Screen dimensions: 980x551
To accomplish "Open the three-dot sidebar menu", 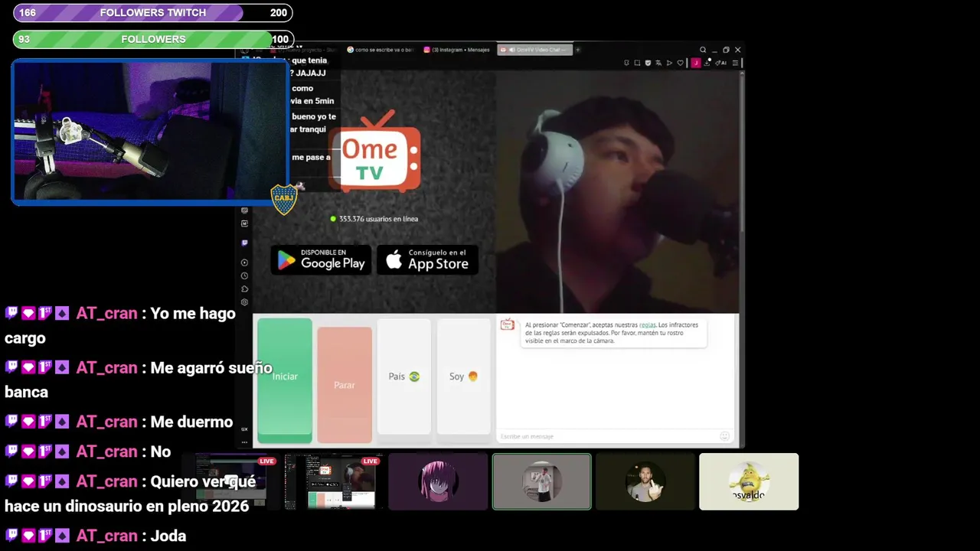I will (244, 442).
